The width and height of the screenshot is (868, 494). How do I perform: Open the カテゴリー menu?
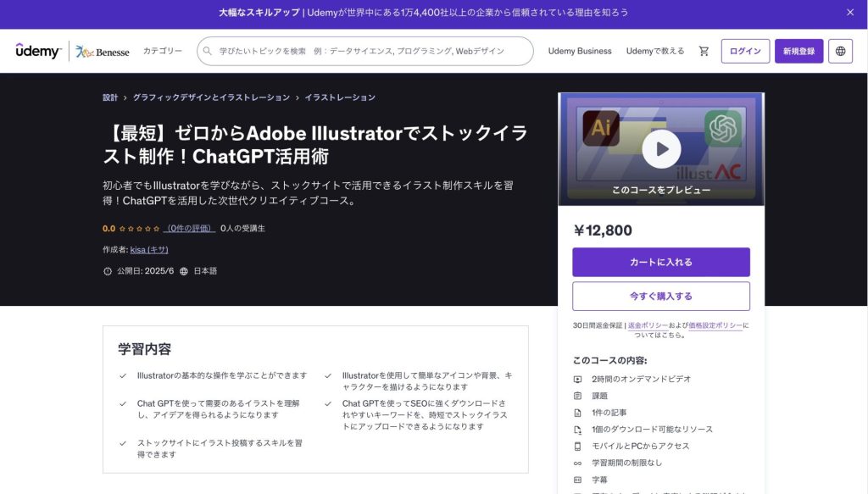click(162, 51)
